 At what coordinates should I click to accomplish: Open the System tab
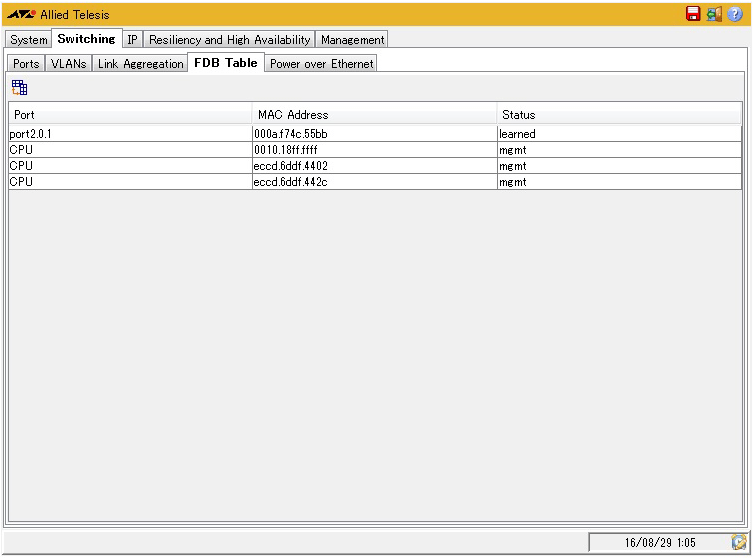(x=29, y=40)
